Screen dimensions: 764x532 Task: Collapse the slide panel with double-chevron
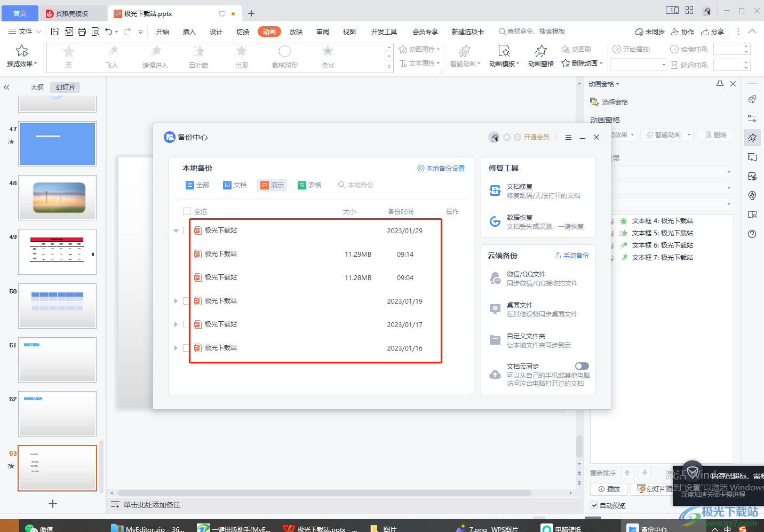coord(6,87)
